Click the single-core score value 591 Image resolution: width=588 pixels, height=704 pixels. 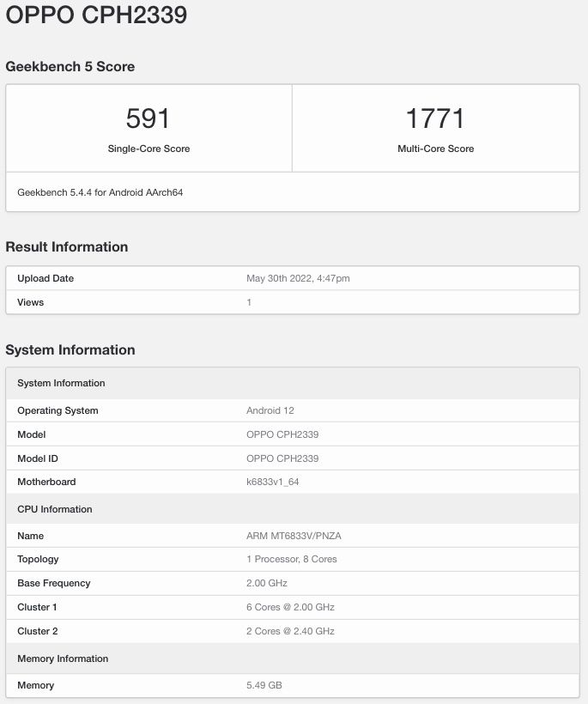pos(149,118)
